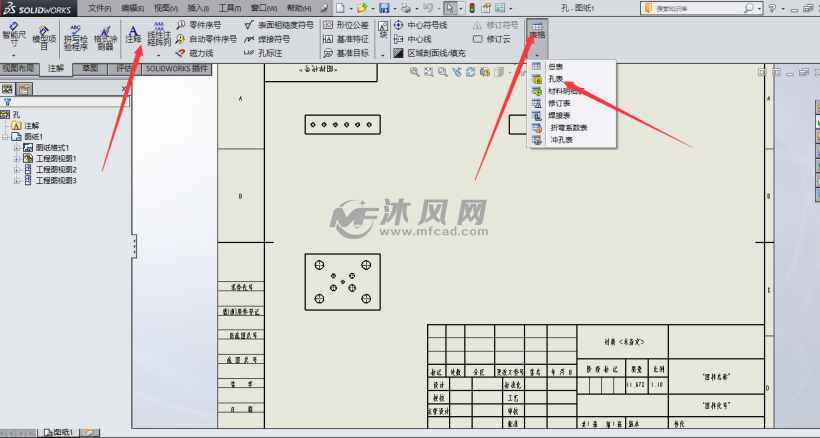820x438 pixels.
Task: Click the Open folder icon
Action: [x=362, y=8]
